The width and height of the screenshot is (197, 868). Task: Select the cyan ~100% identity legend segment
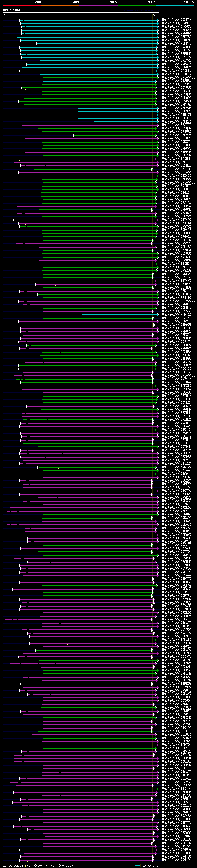[x=175, y=6]
